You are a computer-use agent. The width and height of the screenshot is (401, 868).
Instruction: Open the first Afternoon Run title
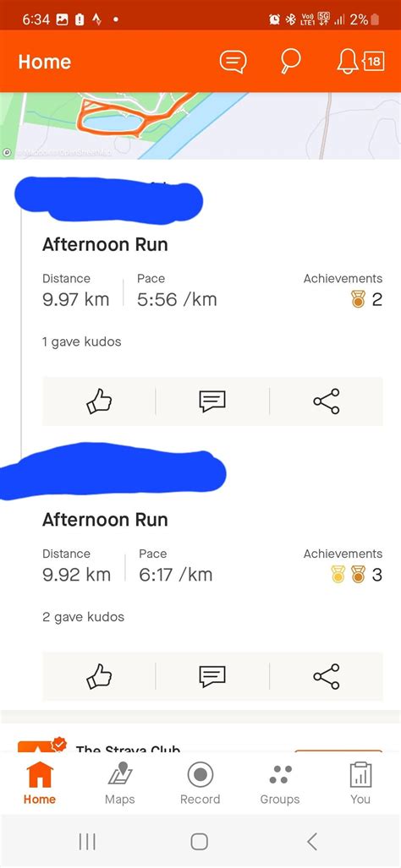[105, 244]
